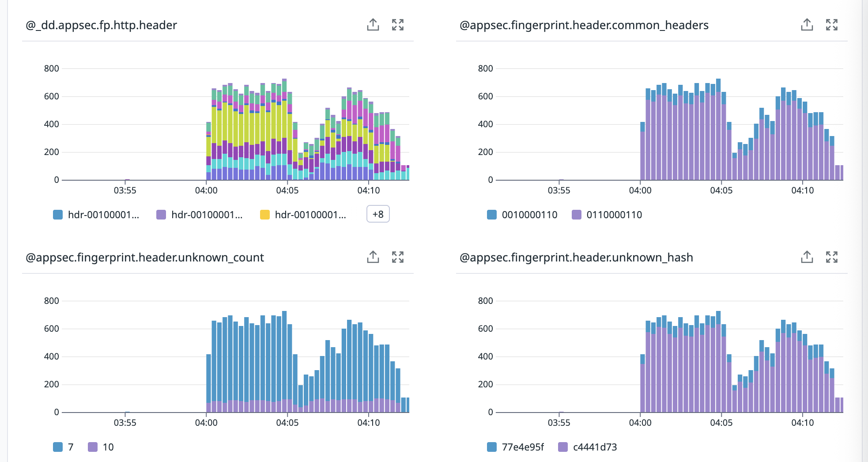Expand @_dd.appsec.fp.http.header chart to fullscreen
The width and height of the screenshot is (868, 462).
tap(398, 25)
